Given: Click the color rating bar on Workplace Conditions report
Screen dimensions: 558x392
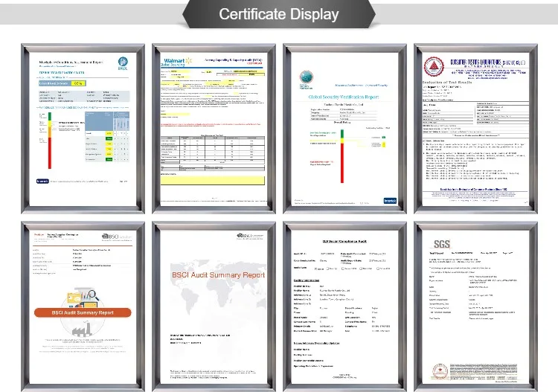Looking at the screenshot, I should [x=50, y=141].
